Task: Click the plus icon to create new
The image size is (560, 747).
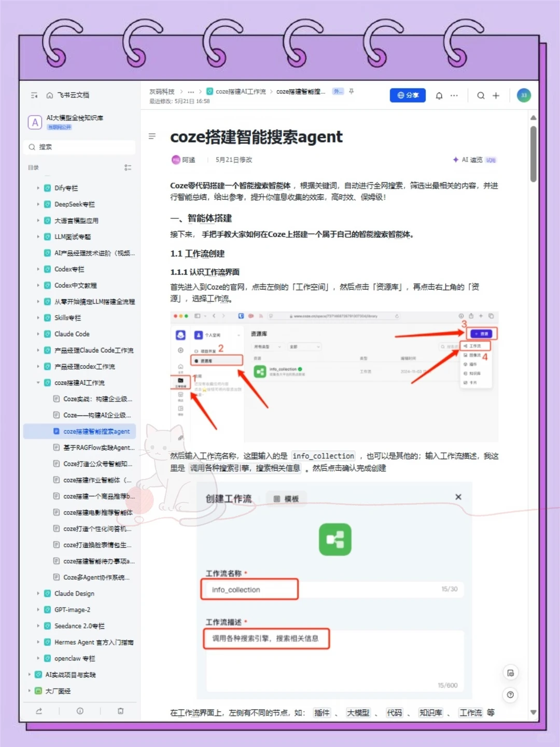Action: click(496, 95)
